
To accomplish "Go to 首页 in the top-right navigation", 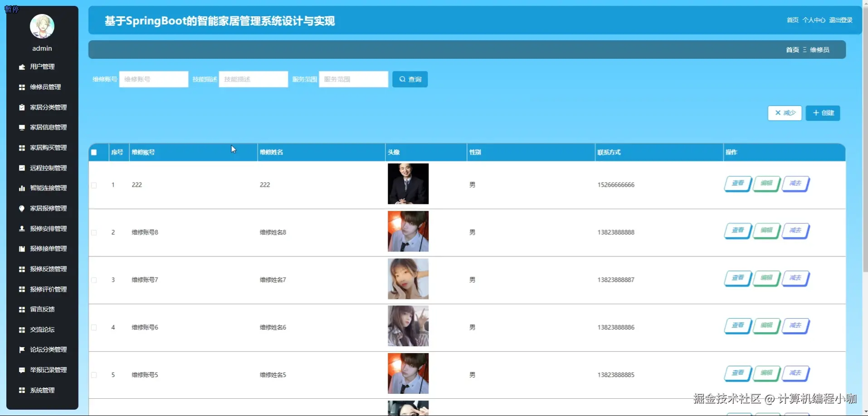I will [793, 20].
